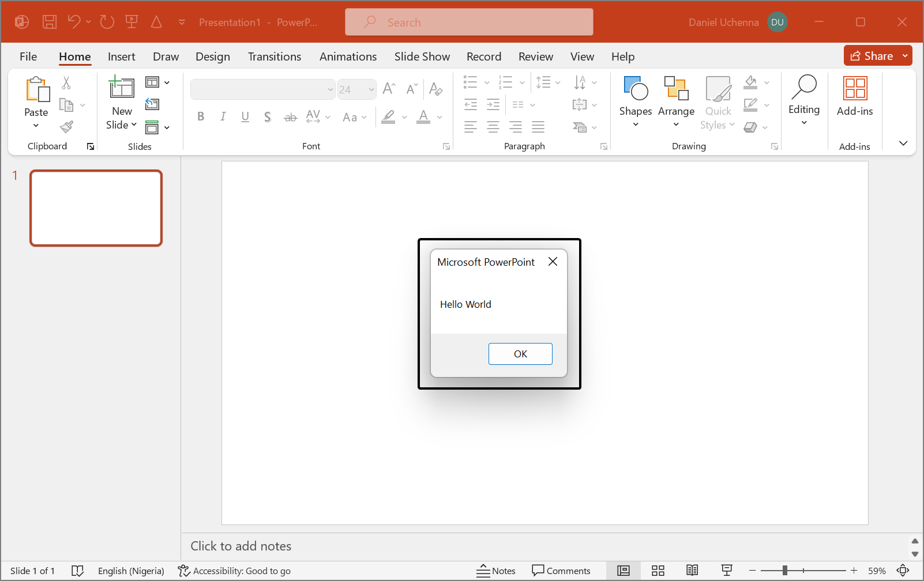Open Reading View from status bar

point(692,571)
